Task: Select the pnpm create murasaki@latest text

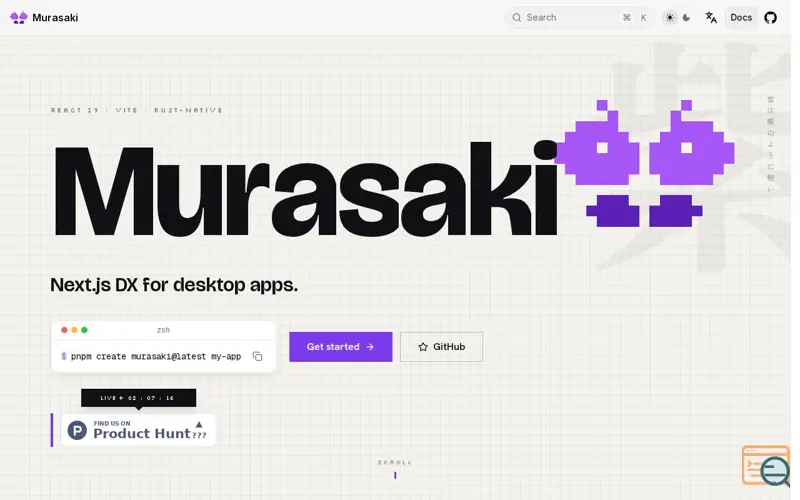Action: [x=156, y=356]
